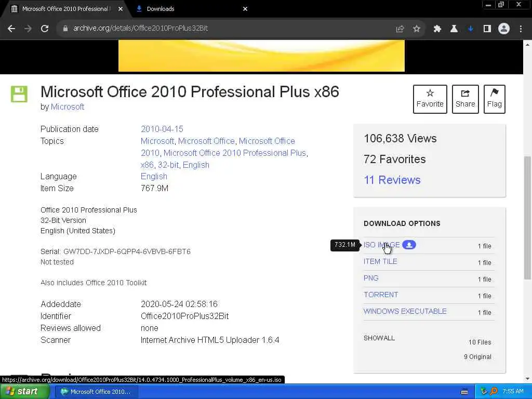
Task: Click the Microsoft Office 2010 taskbar button
Action: click(x=96, y=392)
